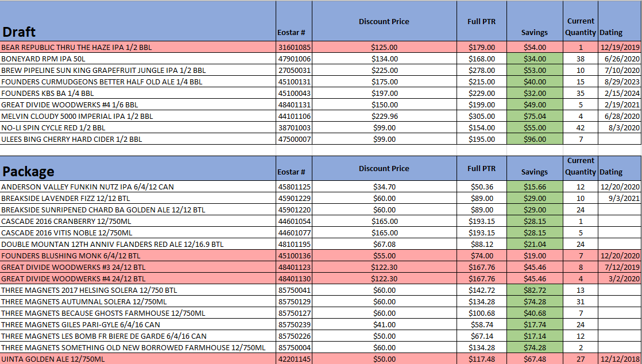Select the FOUNDERS BLUSHING MONK 6/4/12 BTL cell

pyautogui.click(x=138, y=255)
